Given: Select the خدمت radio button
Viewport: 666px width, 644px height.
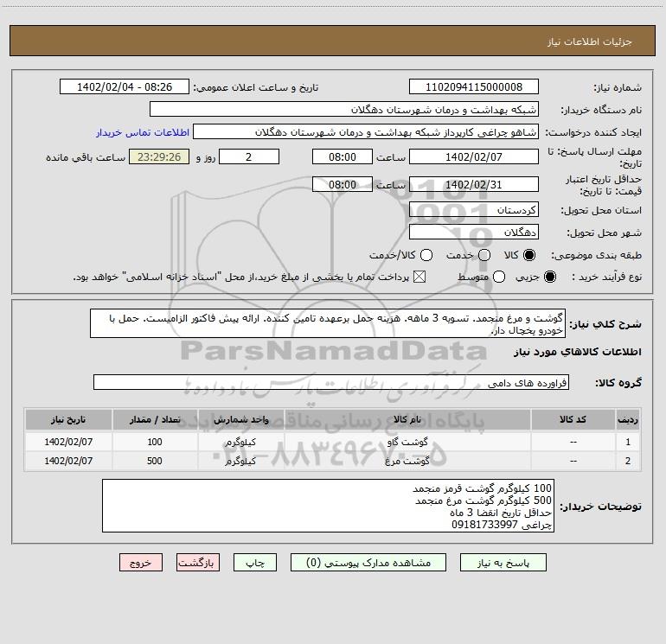Looking at the screenshot, I should coord(484,255).
